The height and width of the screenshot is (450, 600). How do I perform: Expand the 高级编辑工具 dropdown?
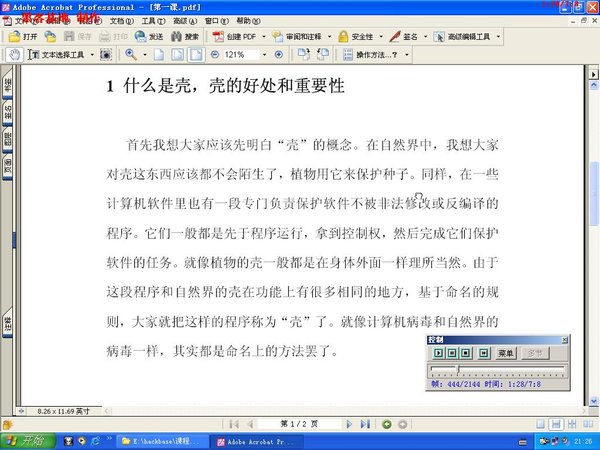[x=497, y=37]
